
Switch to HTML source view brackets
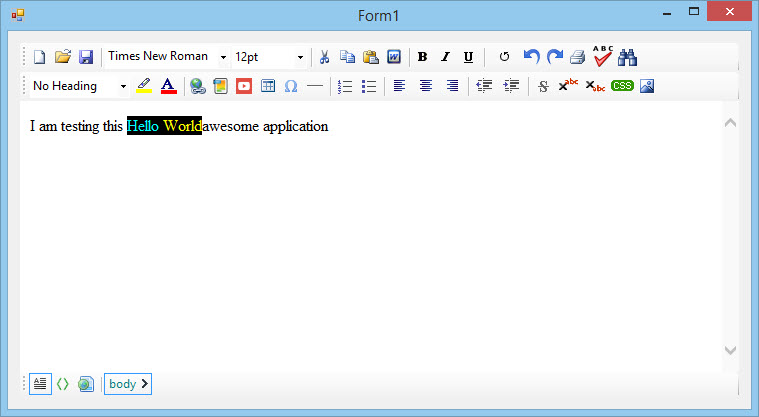[x=63, y=384]
